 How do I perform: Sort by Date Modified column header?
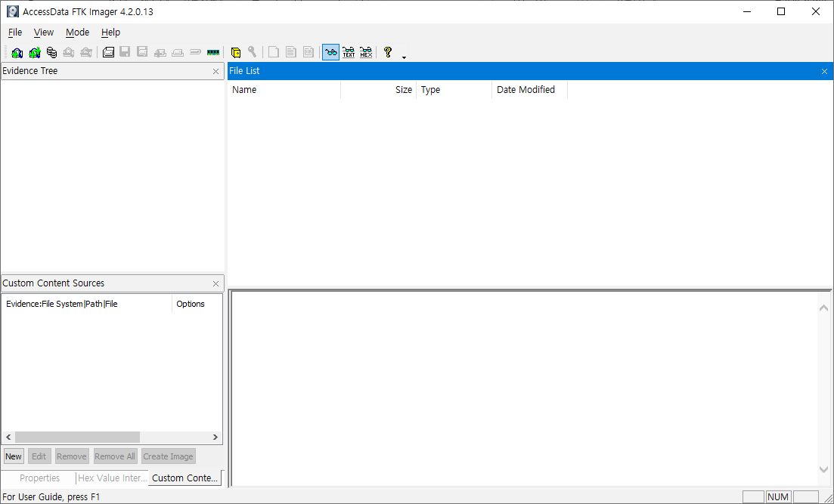coord(530,90)
